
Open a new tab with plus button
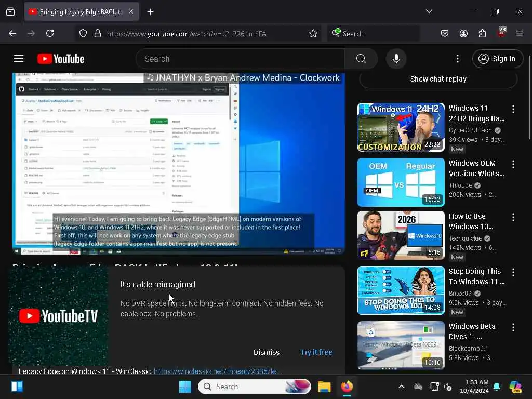tap(150, 12)
